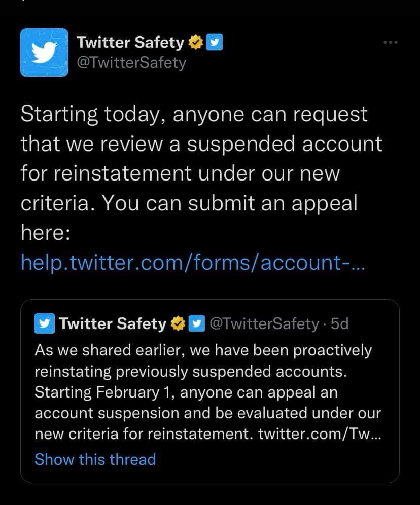Click Show this thread
Screen dimensions: 420x505
(95, 459)
